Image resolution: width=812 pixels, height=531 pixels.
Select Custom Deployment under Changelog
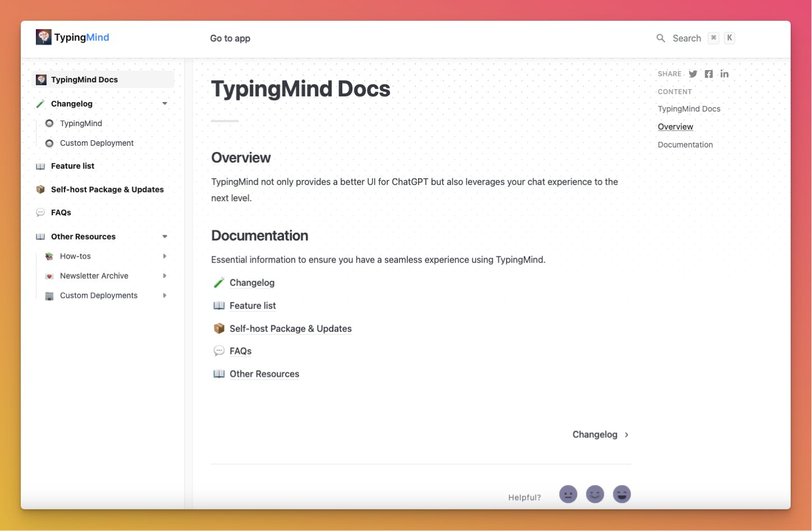[x=97, y=143]
